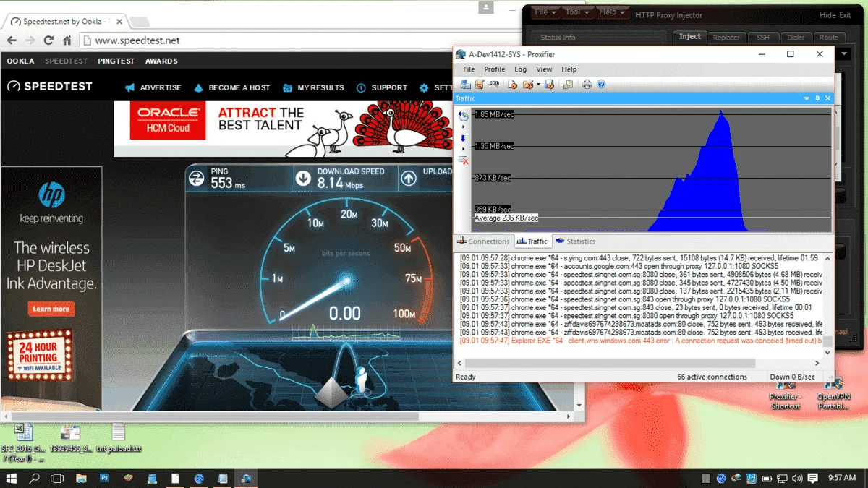Click the HP Learn more ad button
868x488 pixels.
tap(51, 309)
